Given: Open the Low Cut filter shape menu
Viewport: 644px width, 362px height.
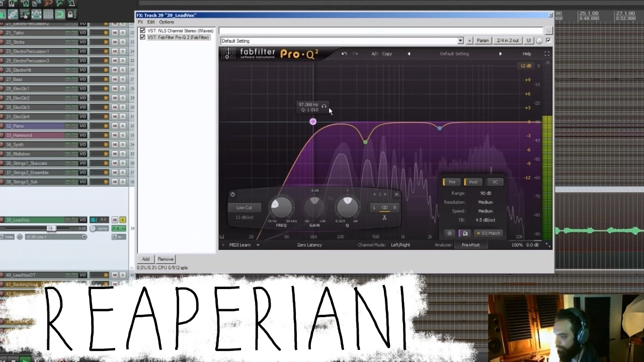Looking at the screenshot, I should pos(245,208).
